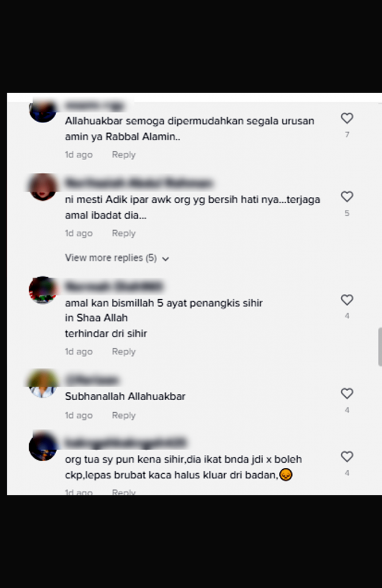This screenshot has height=588, width=382.
Task: Open avatar of "Subhanallah Allahuakbar" commenter
Action: point(42,384)
